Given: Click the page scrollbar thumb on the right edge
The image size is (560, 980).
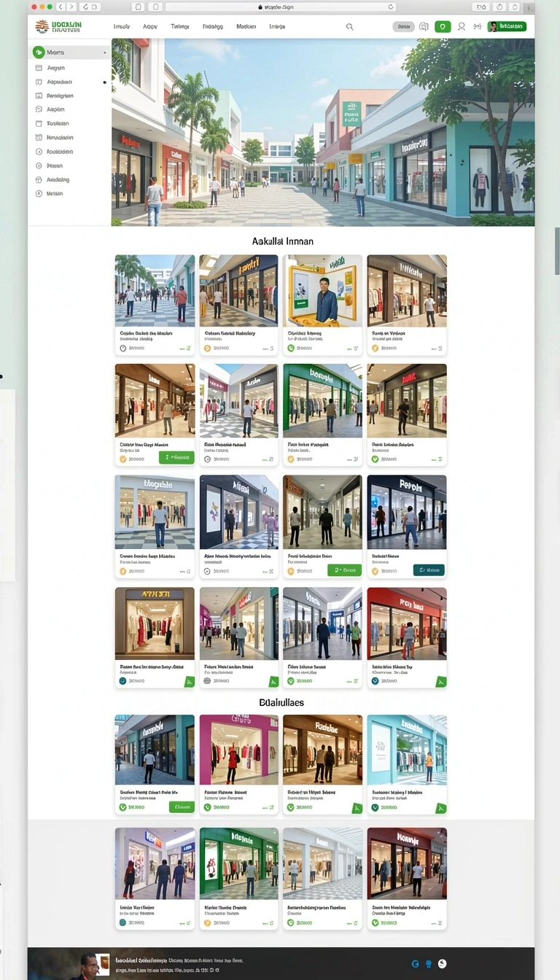Looking at the screenshot, I should click(557, 251).
